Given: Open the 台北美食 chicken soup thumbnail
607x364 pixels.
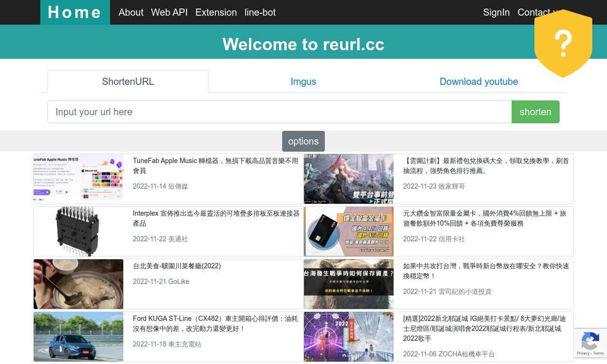Looking at the screenshot, I should point(78,284).
